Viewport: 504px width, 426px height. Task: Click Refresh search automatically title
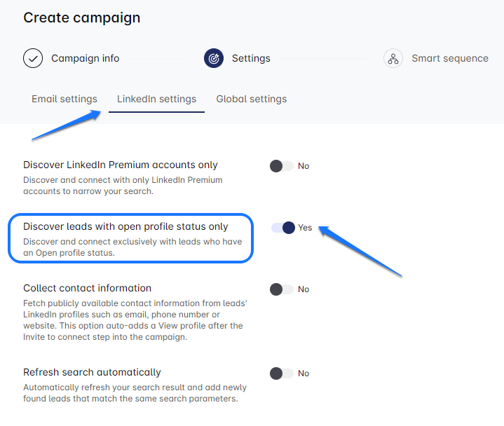click(x=92, y=372)
